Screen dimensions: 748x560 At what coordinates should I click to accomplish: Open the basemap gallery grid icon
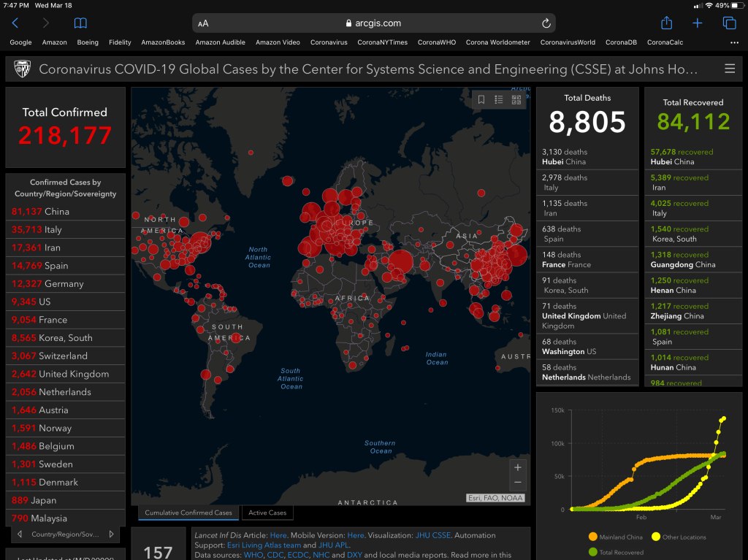[x=517, y=100]
